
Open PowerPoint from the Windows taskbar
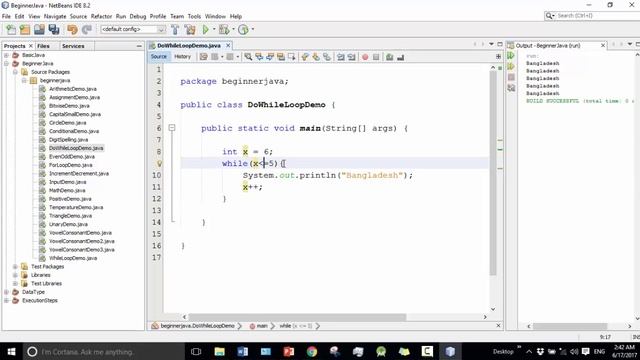point(289,351)
